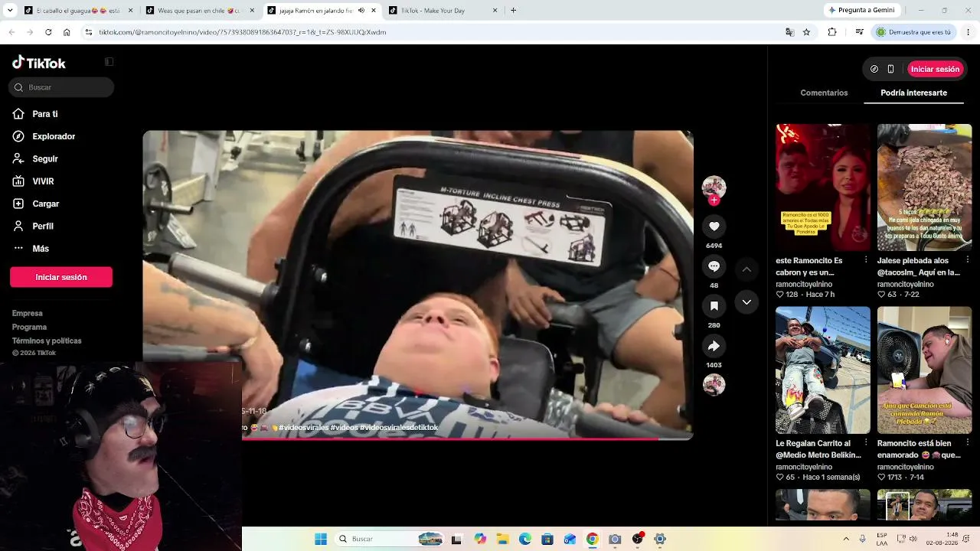Image resolution: width=980 pixels, height=551 pixels.
Task: Click 'Demuestra que eres tú' profile chip
Action: (915, 32)
